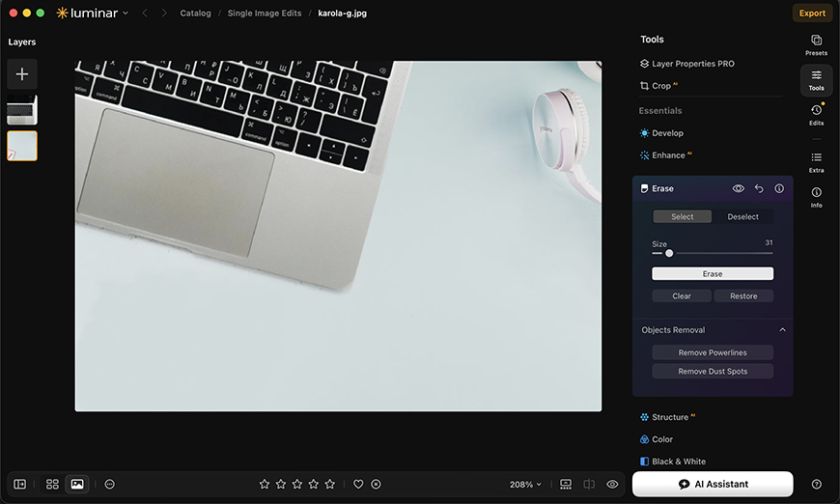Rate image five stars

(330, 484)
